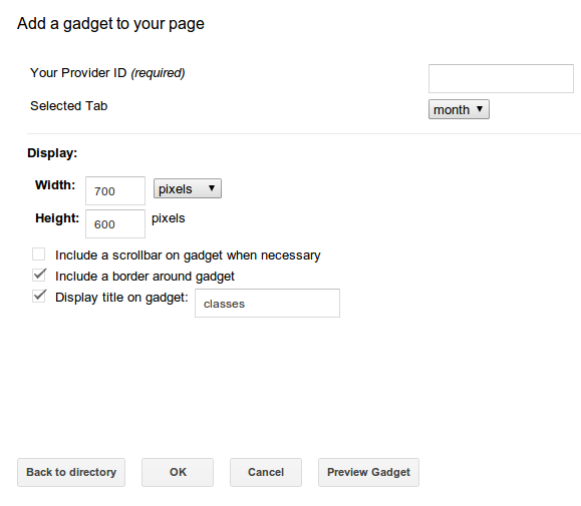This screenshot has height=506, width=581.
Task: Enable the scrollbar on gadget checkbox
Action: (x=39, y=254)
